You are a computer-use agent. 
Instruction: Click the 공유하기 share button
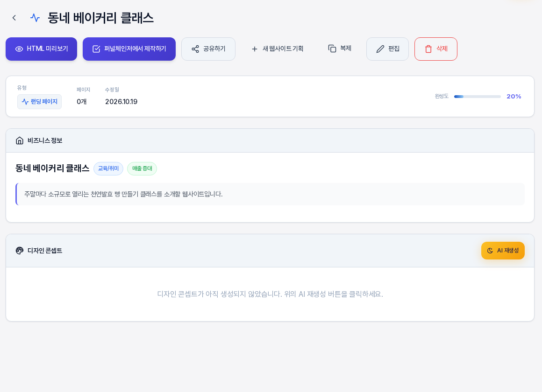click(x=208, y=49)
